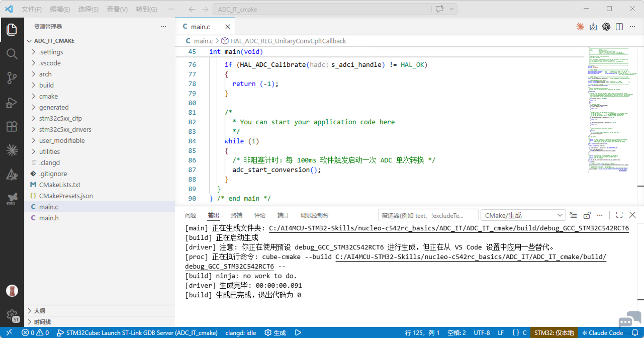Click the filter input in output panel

[428, 215]
